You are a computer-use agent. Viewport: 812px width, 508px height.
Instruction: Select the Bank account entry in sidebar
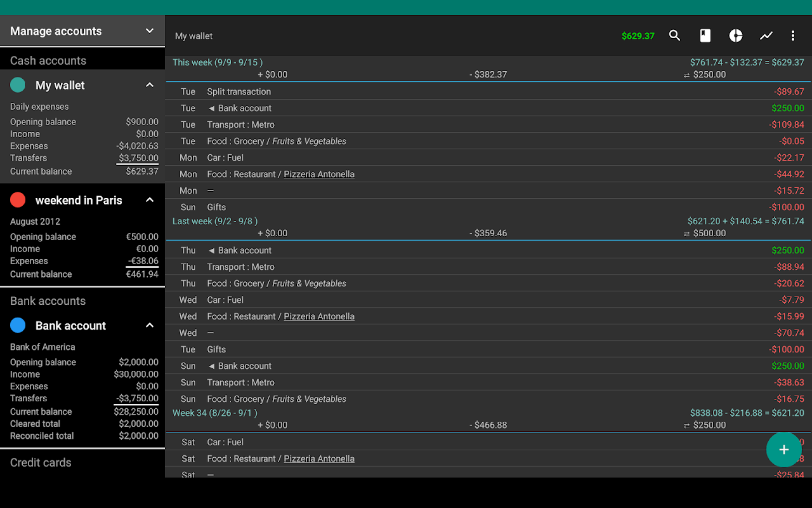point(70,326)
